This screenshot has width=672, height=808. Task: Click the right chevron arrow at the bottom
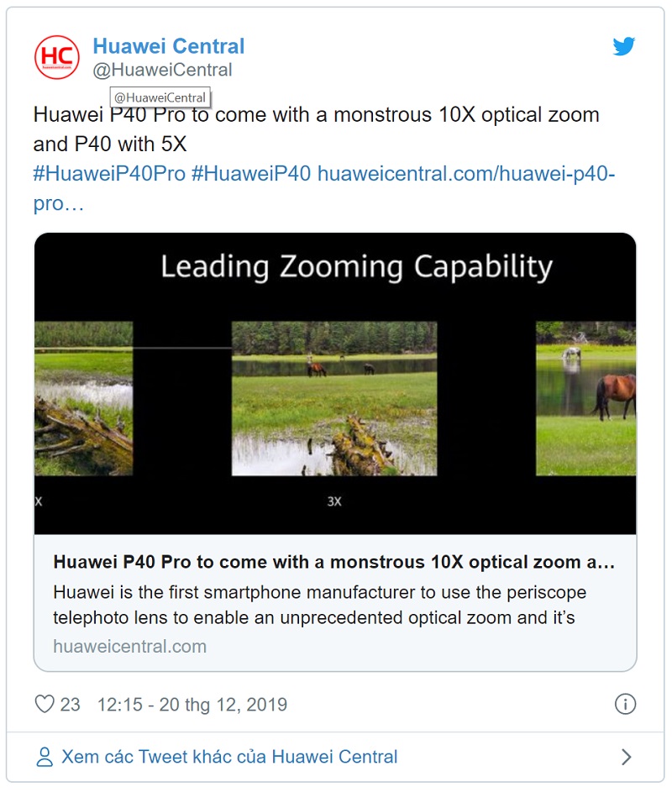pyautogui.click(x=626, y=757)
